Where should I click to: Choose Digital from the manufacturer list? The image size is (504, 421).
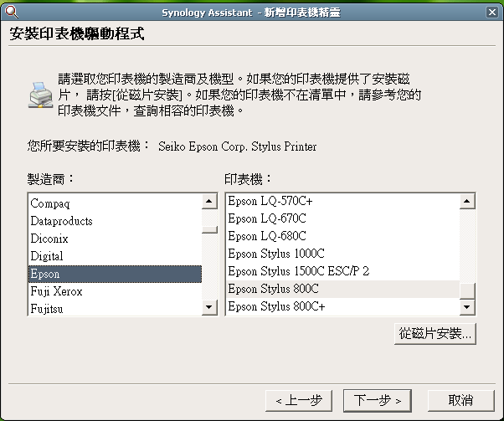[x=115, y=256]
